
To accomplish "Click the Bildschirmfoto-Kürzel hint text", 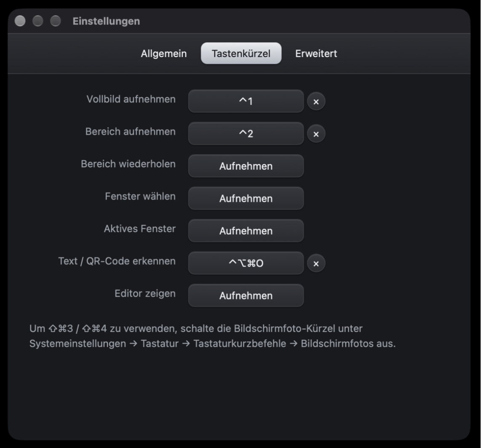I will 213,336.
